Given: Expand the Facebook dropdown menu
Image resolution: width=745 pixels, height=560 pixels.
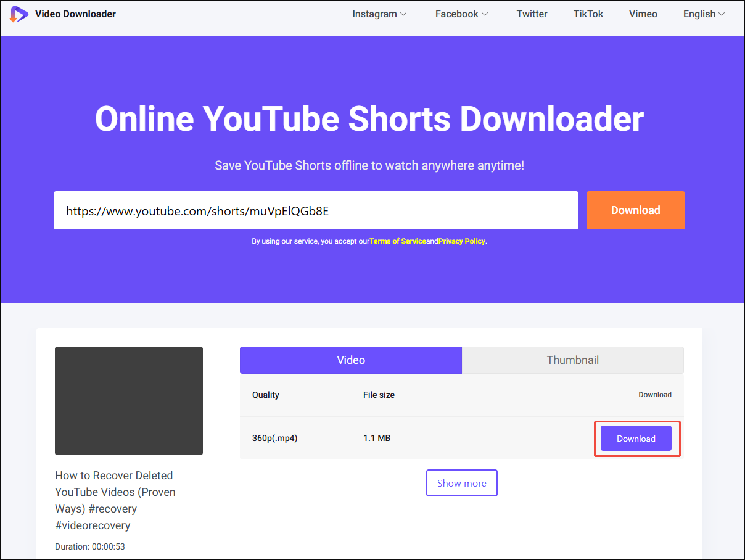Looking at the screenshot, I should pyautogui.click(x=461, y=14).
